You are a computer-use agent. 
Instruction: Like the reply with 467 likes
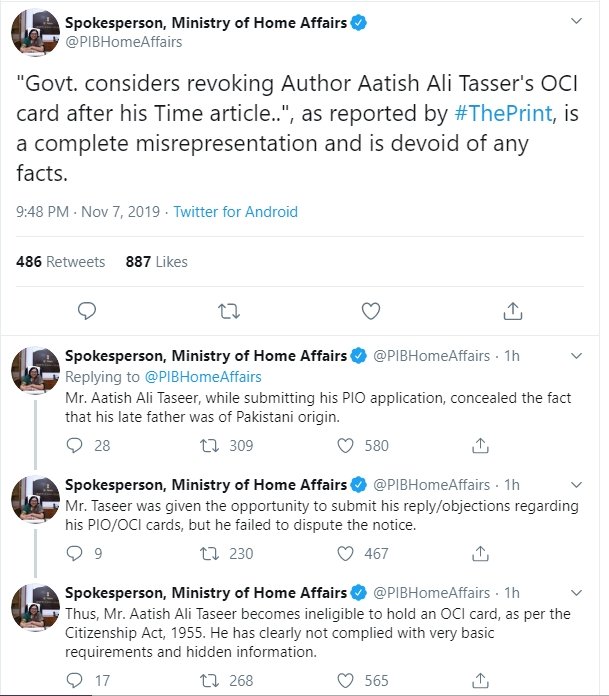click(346, 551)
